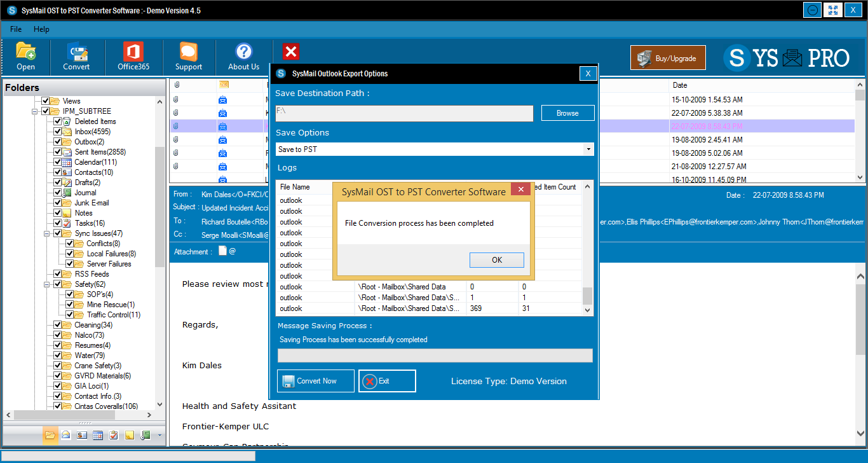The height and width of the screenshot is (463, 868).
Task: Uncheck the Views folder checkbox
Action: pos(46,101)
